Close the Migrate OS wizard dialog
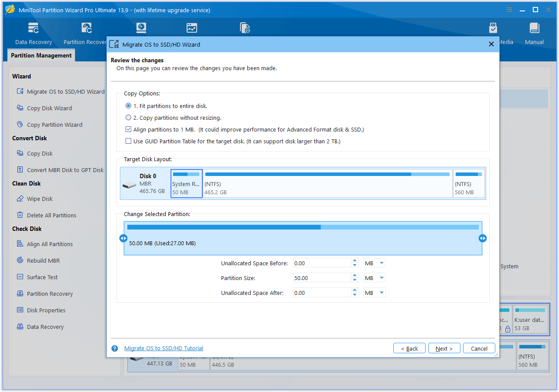Viewport: 559px width, 392px height. [491, 44]
